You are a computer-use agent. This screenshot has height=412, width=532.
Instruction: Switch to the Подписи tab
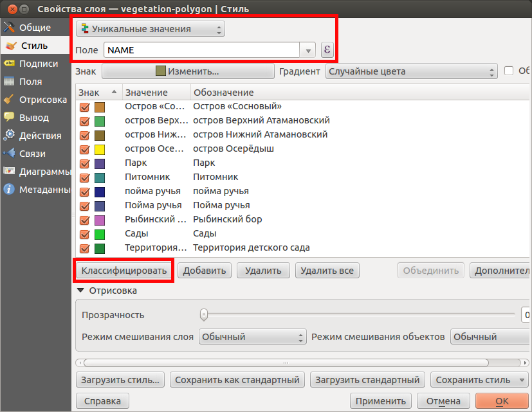click(35, 64)
